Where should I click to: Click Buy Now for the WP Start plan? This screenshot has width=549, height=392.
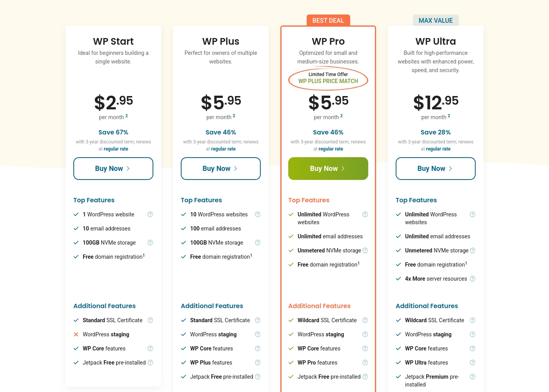[113, 169]
